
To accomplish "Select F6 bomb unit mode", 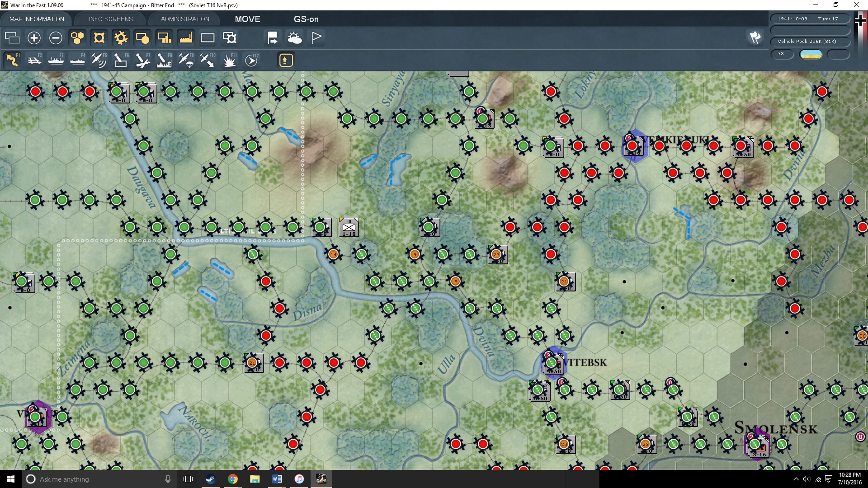I will click(121, 60).
